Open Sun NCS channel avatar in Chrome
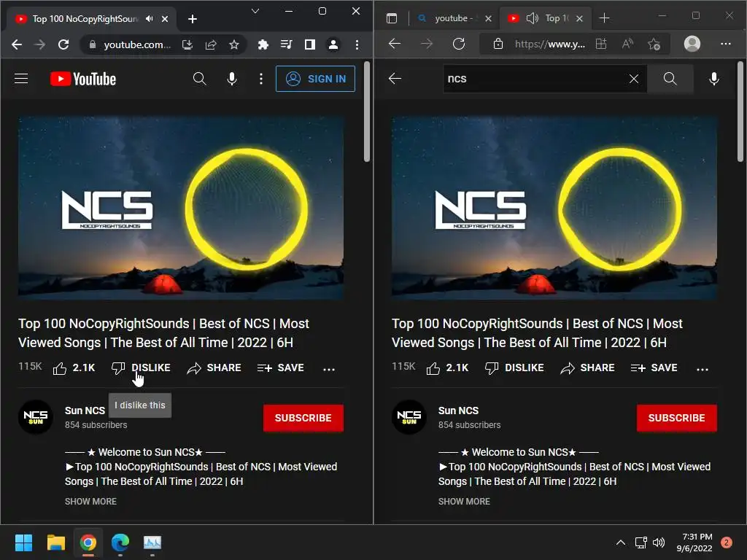The height and width of the screenshot is (560, 747). pos(36,417)
